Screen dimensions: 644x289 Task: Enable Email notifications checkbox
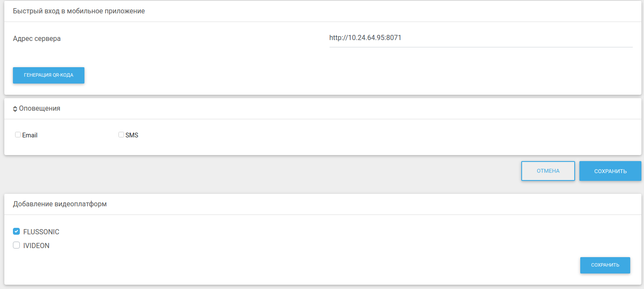click(x=18, y=135)
